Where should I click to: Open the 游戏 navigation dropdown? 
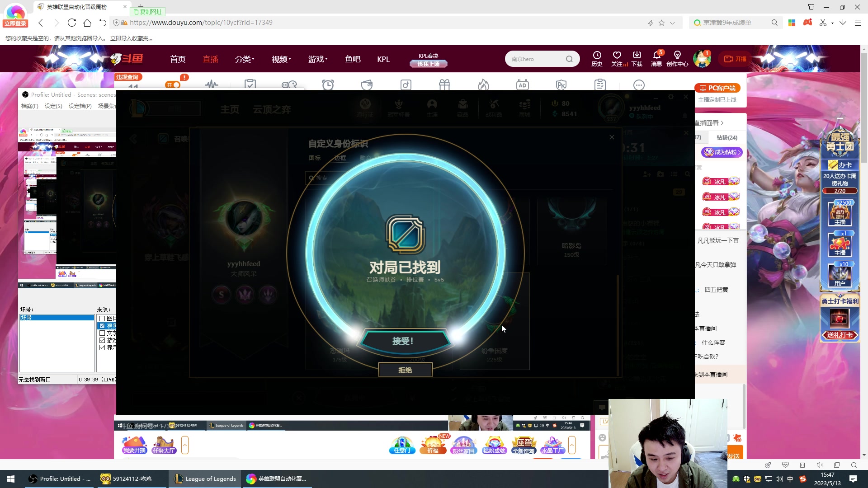[x=317, y=59]
